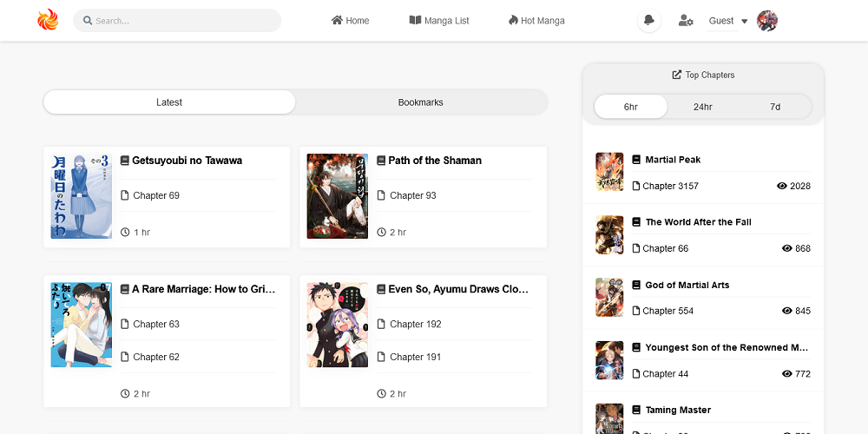Click the 772 view count text
868x434 pixels.
803,373
